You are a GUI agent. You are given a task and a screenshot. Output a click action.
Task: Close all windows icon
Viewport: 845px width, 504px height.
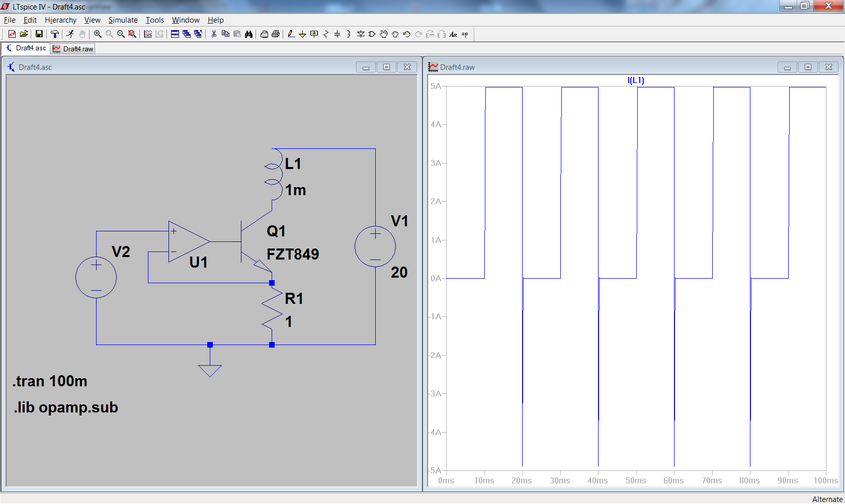198,34
